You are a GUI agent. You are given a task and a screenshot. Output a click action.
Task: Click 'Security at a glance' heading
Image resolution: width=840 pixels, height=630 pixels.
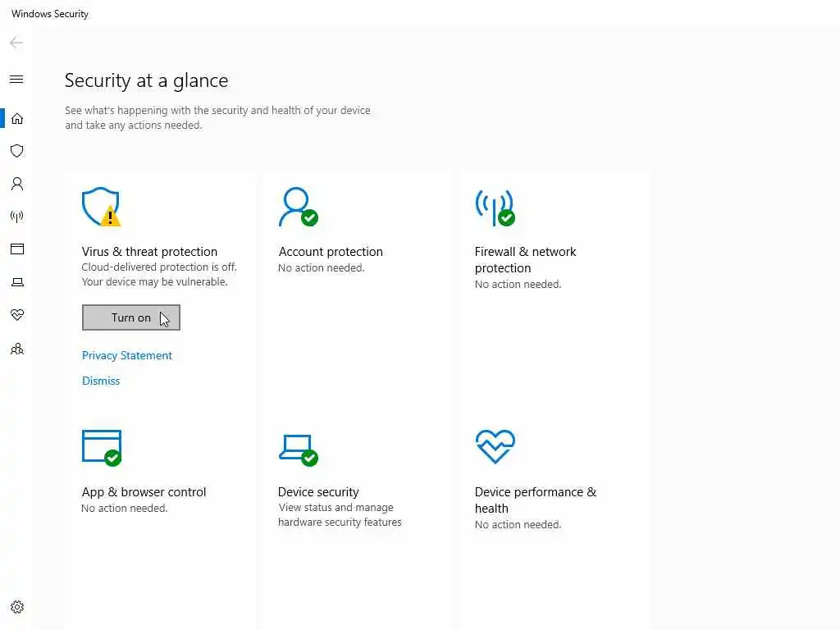pos(146,80)
